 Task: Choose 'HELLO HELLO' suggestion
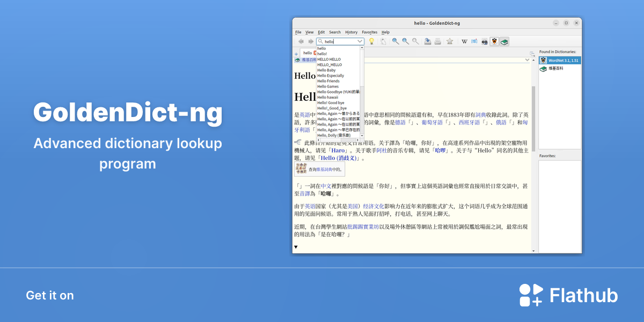(x=329, y=59)
